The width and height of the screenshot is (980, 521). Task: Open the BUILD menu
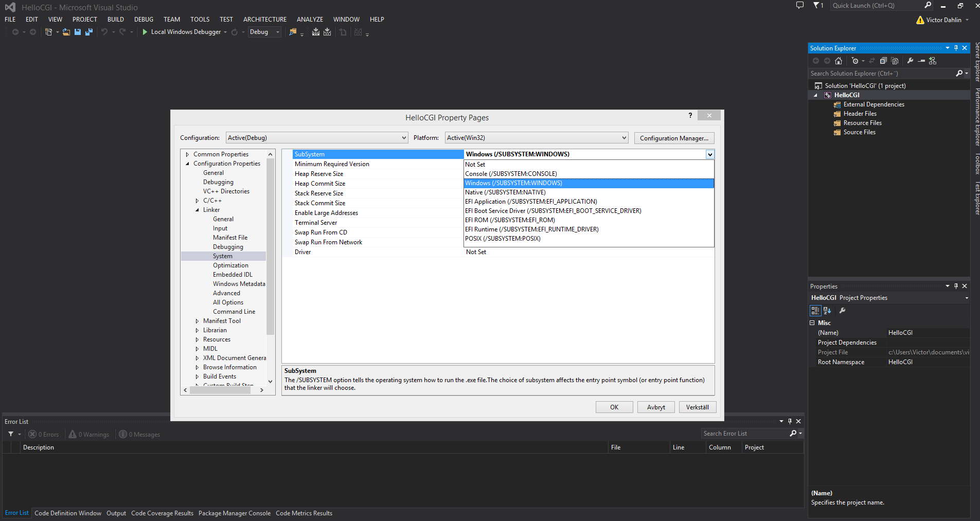pyautogui.click(x=116, y=20)
